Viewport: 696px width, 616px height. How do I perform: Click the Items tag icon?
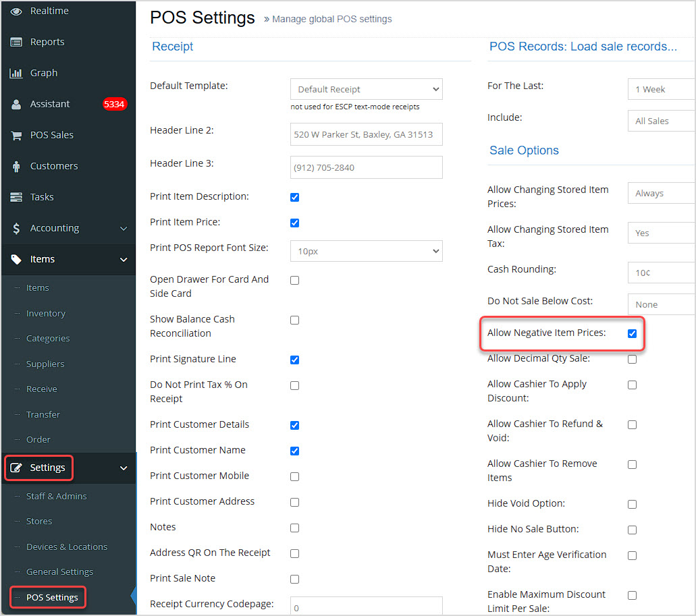(16, 258)
